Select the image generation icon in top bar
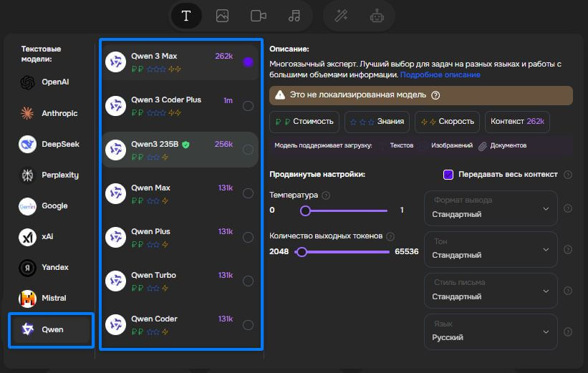The width and height of the screenshot is (588, 373). click(x=222, y=16)
